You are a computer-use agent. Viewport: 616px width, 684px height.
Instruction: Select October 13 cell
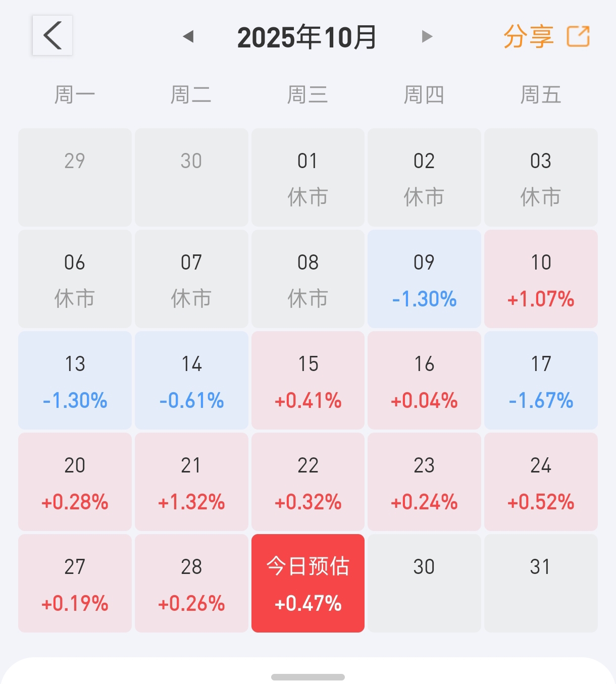tap(75, 381)
